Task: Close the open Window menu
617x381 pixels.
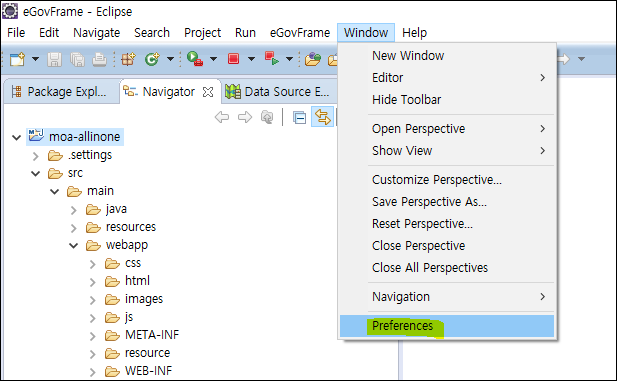Action: coord(366,33)
